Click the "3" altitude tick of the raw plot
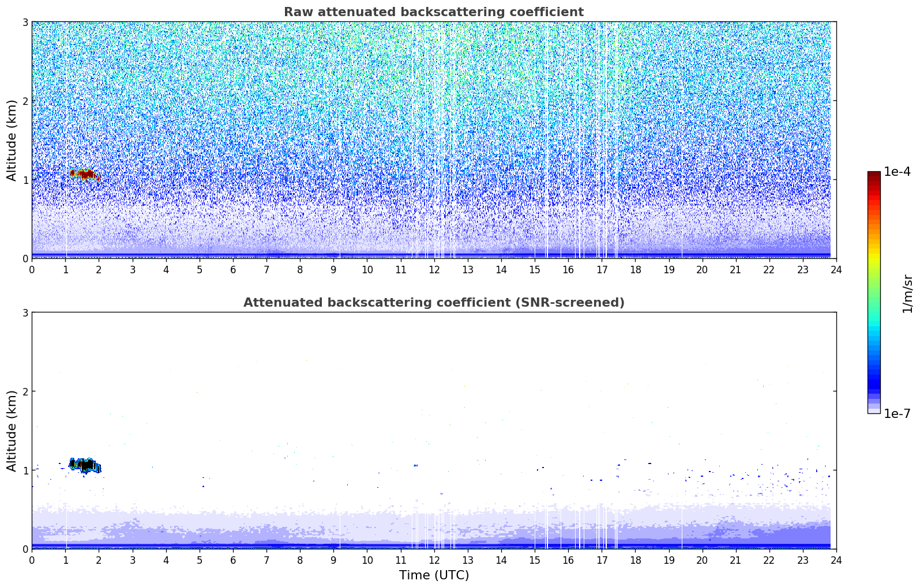This screenshot has height=588, width=920. 25,22
